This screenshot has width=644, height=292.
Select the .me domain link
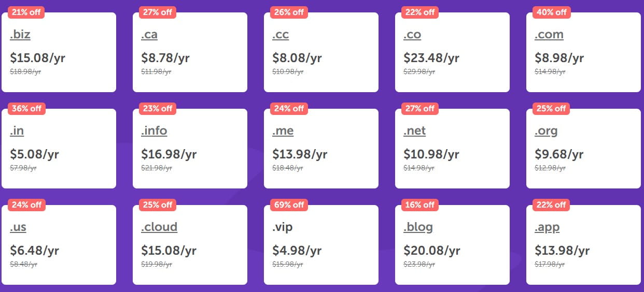point(283,131)
